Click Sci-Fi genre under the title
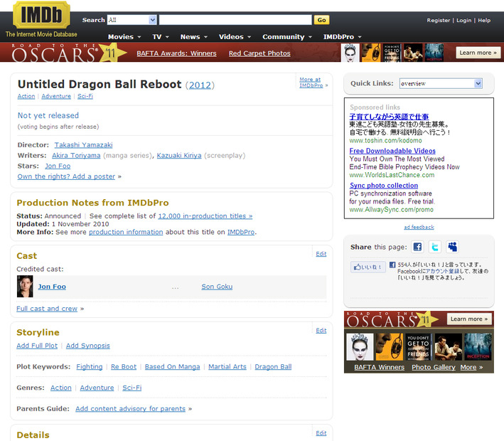 (x=85, y=96)
